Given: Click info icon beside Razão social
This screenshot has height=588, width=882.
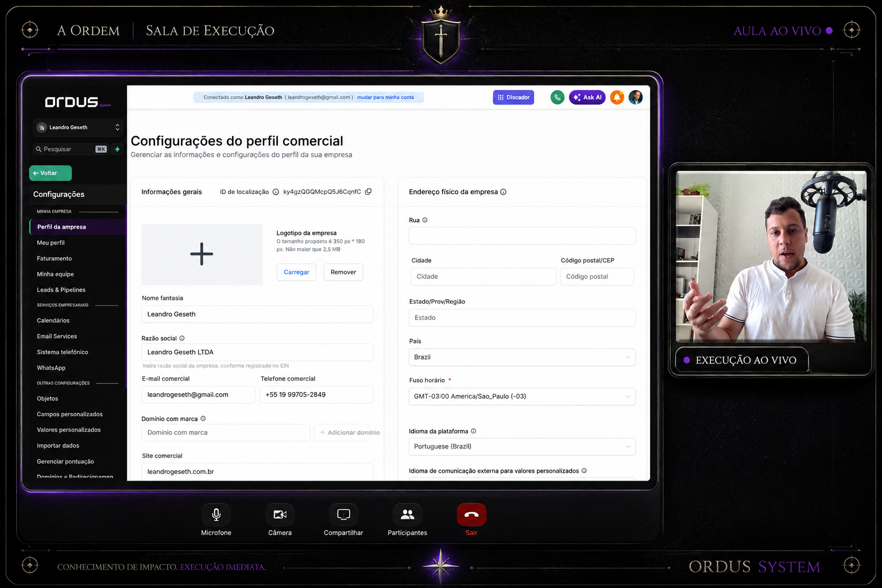Looking at the screenshot, I should click(182, 338).
